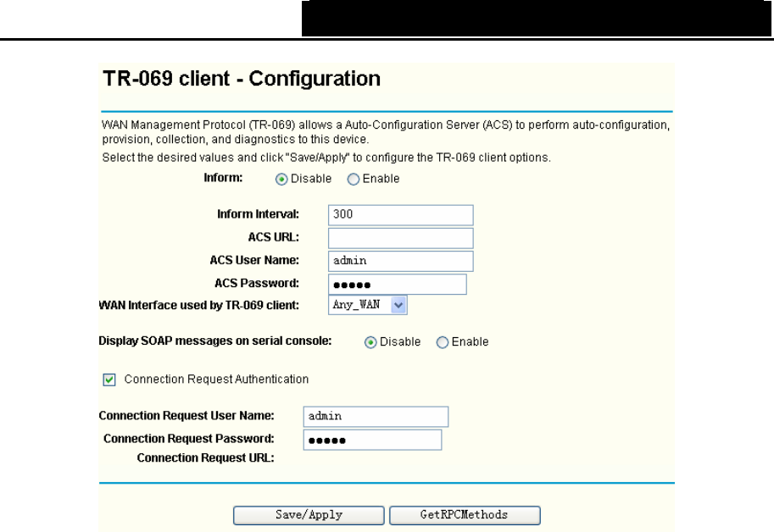Open the WAN Interface Any_WAN dropdown
The width and height of the screenshot is (774, 532).
pyautogui.click(x=367, y=305)
